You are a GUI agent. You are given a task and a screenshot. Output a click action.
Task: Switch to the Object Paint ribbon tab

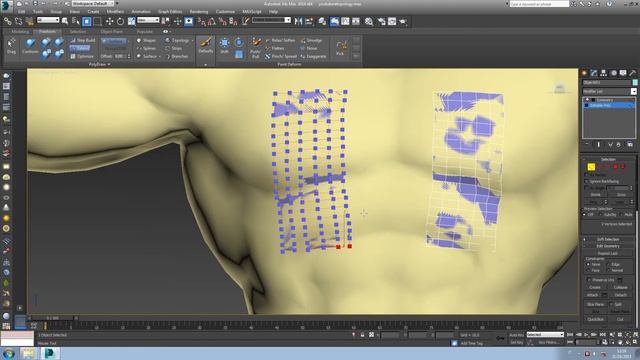(111, 31)
